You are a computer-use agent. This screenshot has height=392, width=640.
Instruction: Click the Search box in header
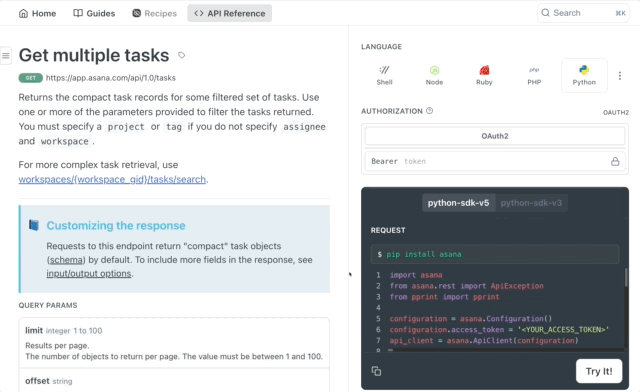[x=583, y=13]
